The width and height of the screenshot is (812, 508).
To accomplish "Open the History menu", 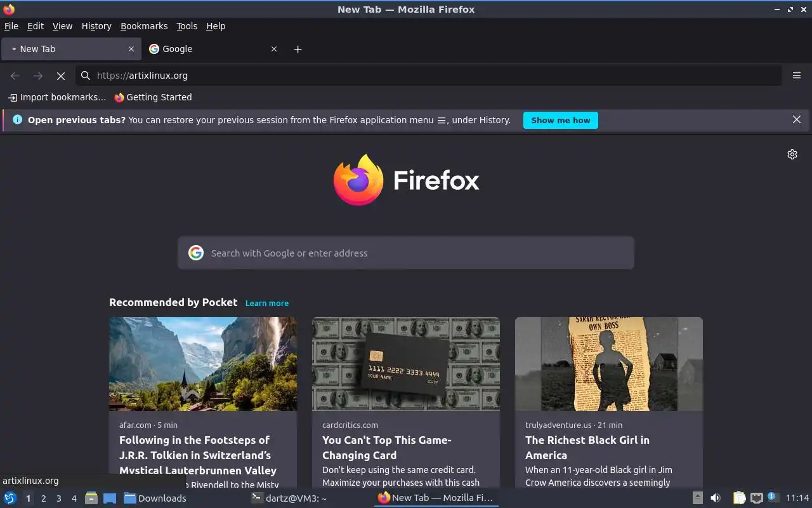I will click(x=96, y=26).
